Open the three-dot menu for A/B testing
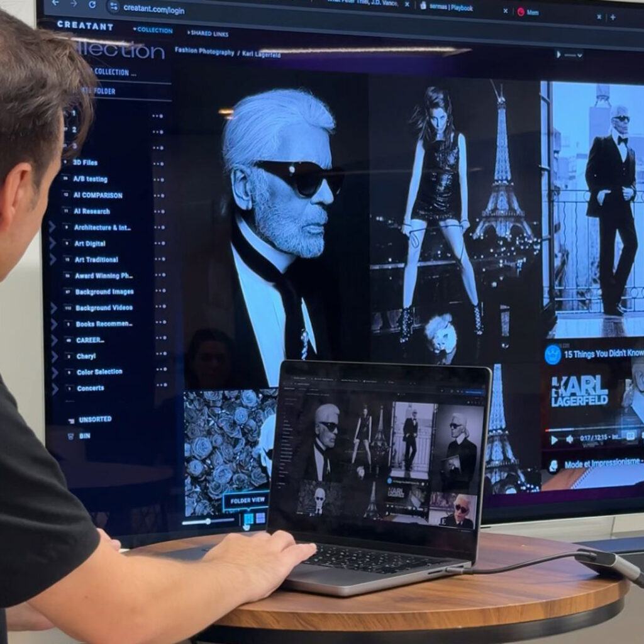644x644 pixels. (x=158, y=179)
